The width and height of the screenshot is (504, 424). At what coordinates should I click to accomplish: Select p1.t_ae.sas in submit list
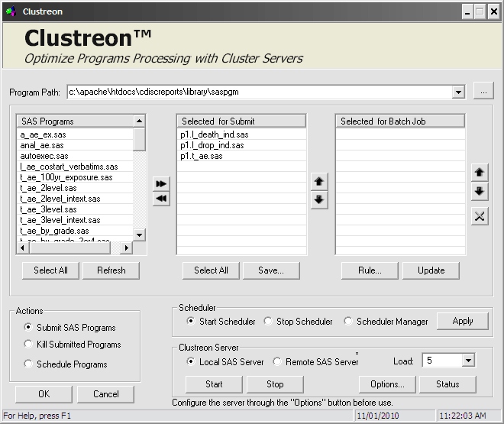click(241, 156)
